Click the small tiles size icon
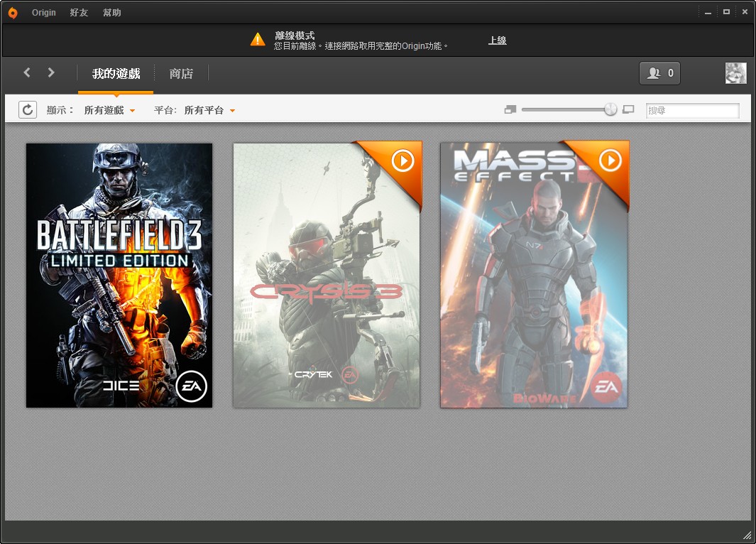The image size is (756, 544). coord(510,109)
